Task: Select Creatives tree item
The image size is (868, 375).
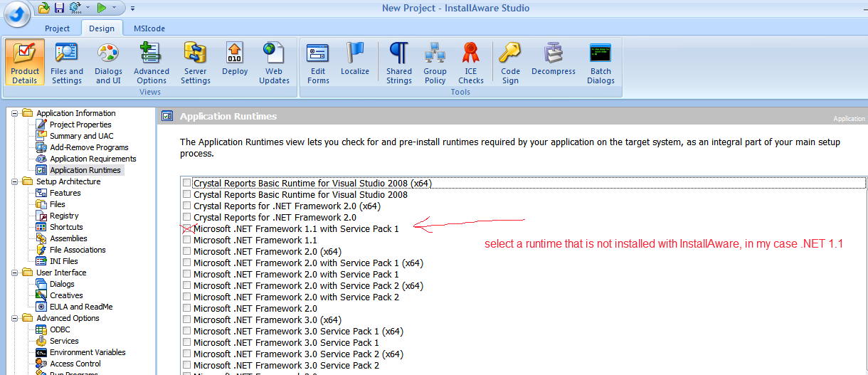Action: pos(66,295)
